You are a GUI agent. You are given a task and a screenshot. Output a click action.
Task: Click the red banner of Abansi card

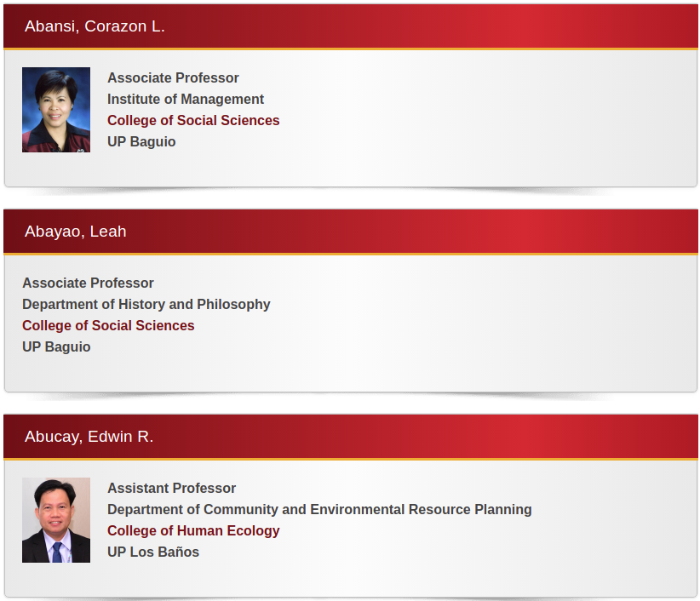351,26
